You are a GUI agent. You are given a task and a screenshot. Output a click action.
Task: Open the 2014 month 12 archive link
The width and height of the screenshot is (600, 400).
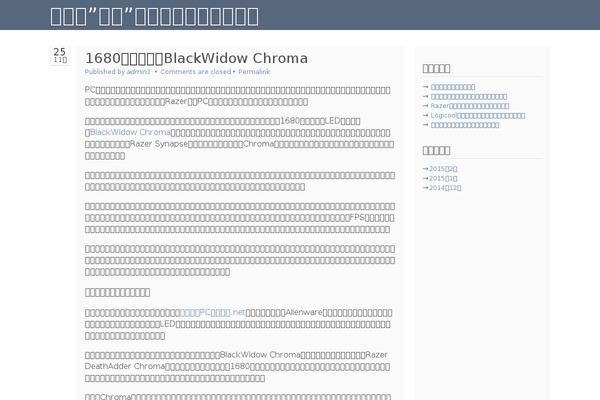pyautogui.click(x=445, y=188)
